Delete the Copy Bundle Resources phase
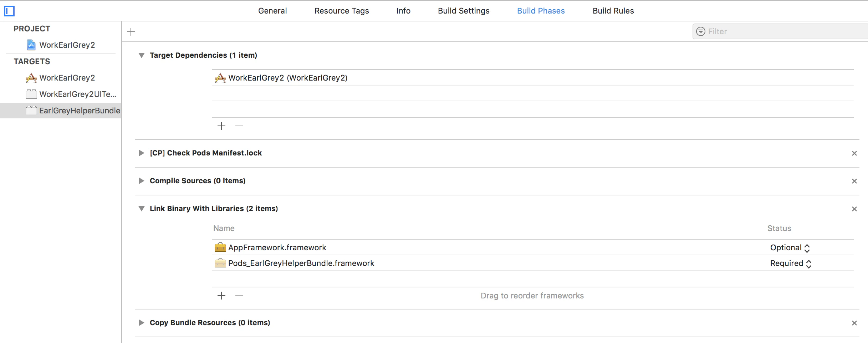The width and height of the screenshot is (868, 343). pyautogui.click(x=854, y=323)
